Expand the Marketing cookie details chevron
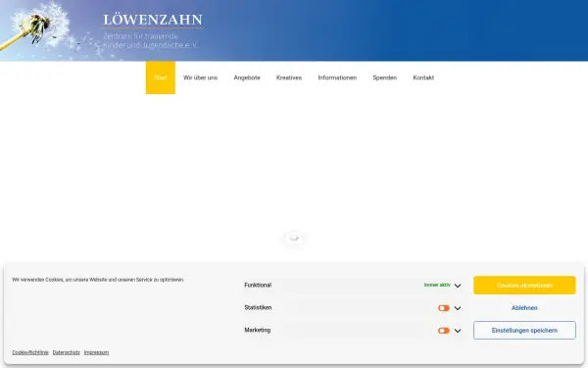 (x=458, y=331)
